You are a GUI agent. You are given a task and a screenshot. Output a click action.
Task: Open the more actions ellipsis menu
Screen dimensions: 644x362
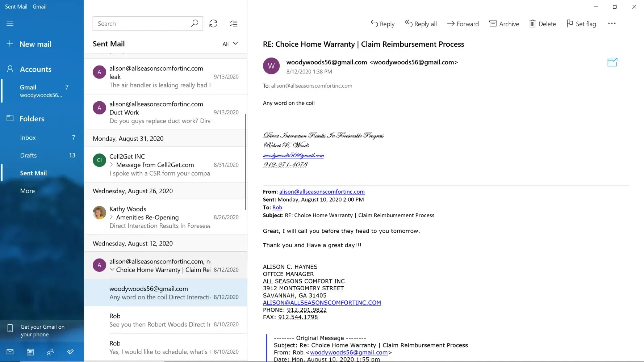tap(612, 24)
